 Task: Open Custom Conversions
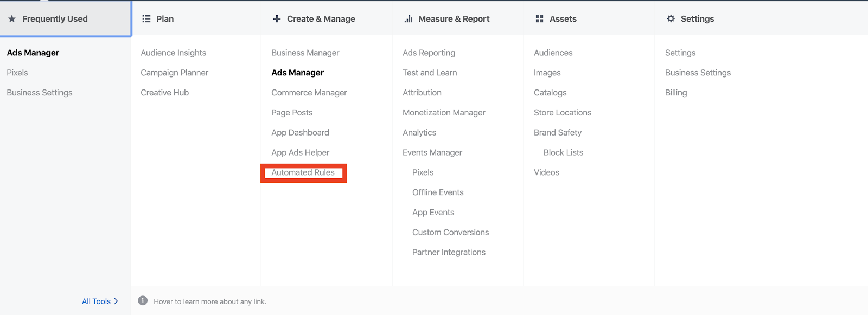click(x=451, y=233)
